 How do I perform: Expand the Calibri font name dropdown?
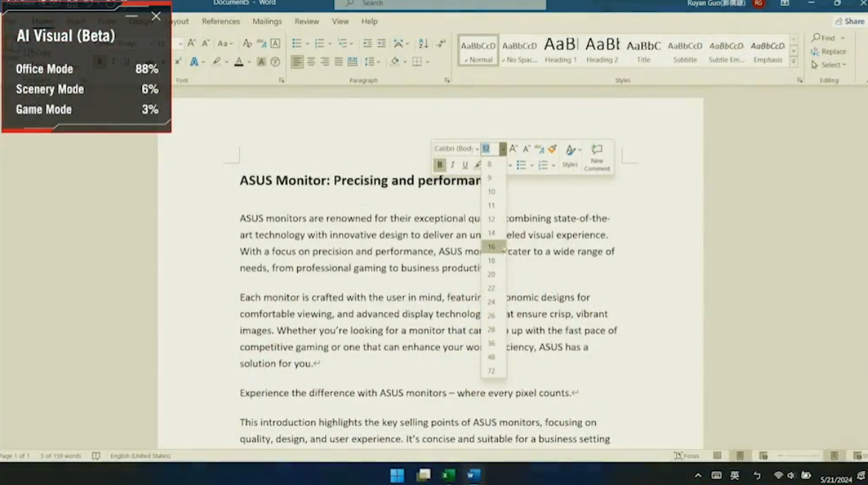click(477, 149)
